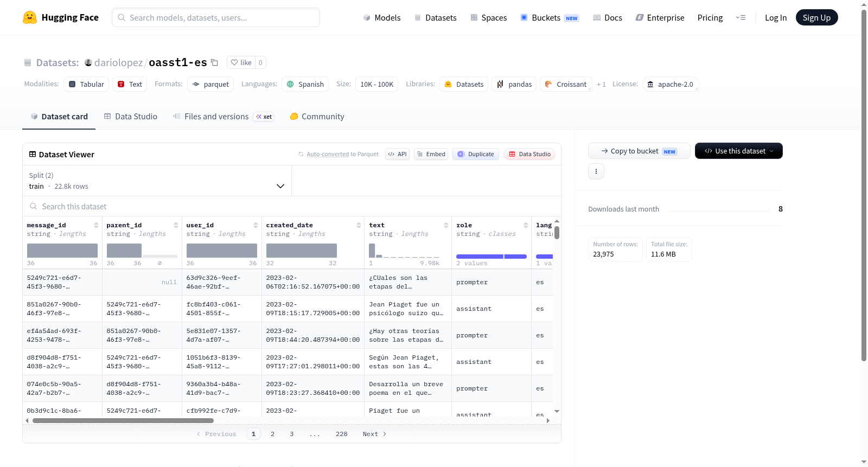
Task: Click the text column length histogram bar
Action: coord(372,250)
